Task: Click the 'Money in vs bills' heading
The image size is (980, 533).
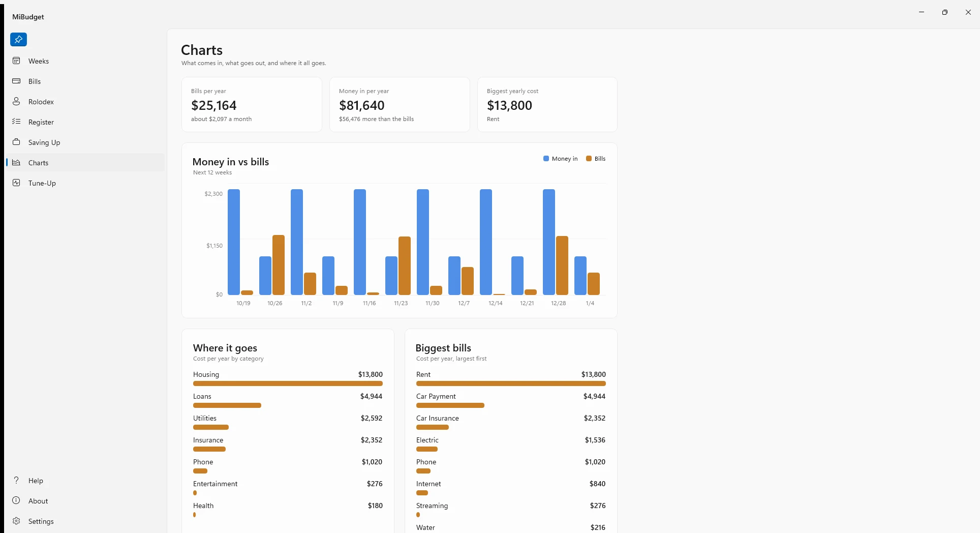Action: pos(231,162)
